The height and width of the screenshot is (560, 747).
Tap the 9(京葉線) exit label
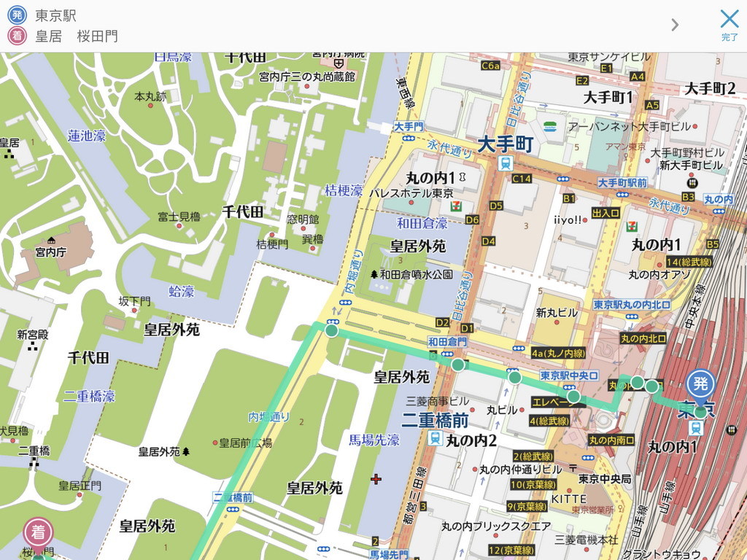click(527, 507)
